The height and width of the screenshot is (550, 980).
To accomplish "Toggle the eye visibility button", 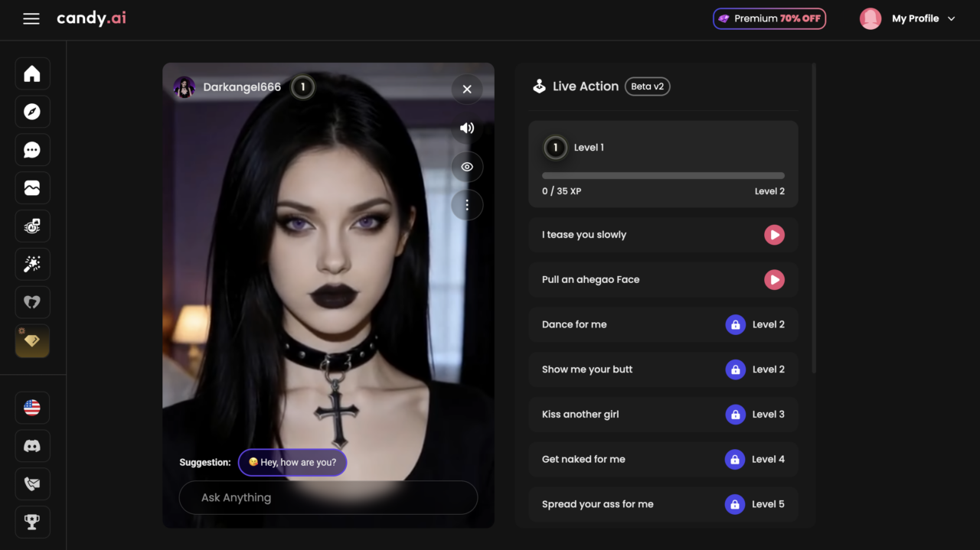I will (x=467, y=167).
